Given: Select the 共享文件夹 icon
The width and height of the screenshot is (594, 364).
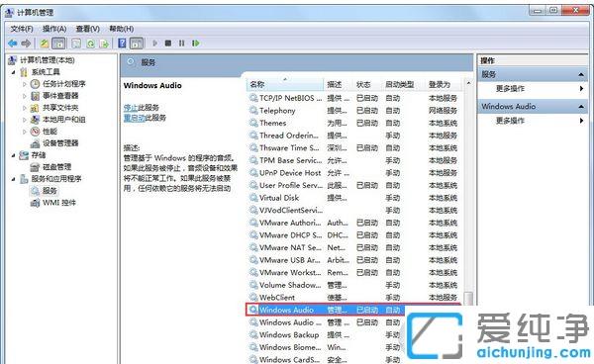Looking at the screenshot, I should [x=35, y=108].
